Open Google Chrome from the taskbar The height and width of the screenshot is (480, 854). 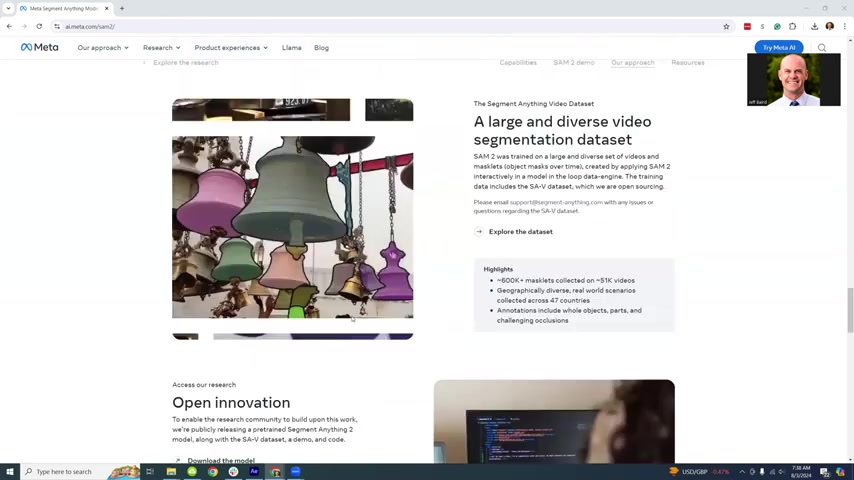[x=212, y=471]
